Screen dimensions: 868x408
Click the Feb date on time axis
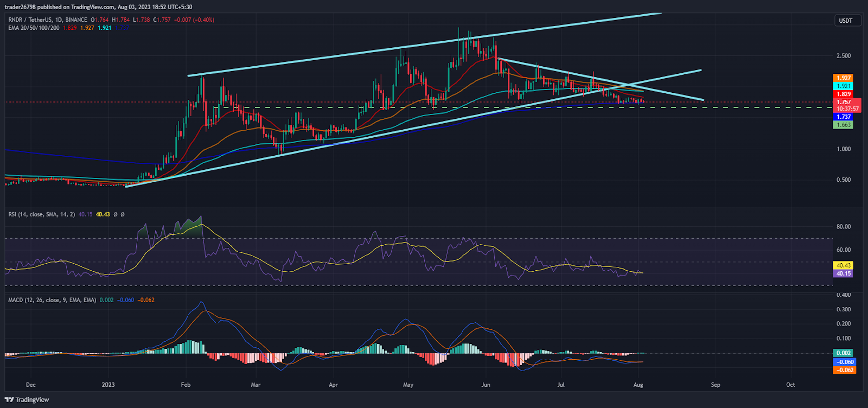186,385
